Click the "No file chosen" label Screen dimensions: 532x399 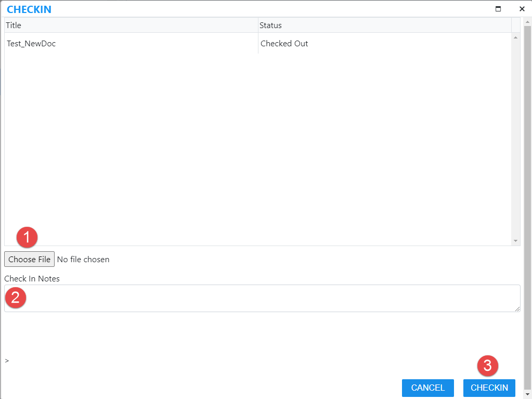[83, 259]
